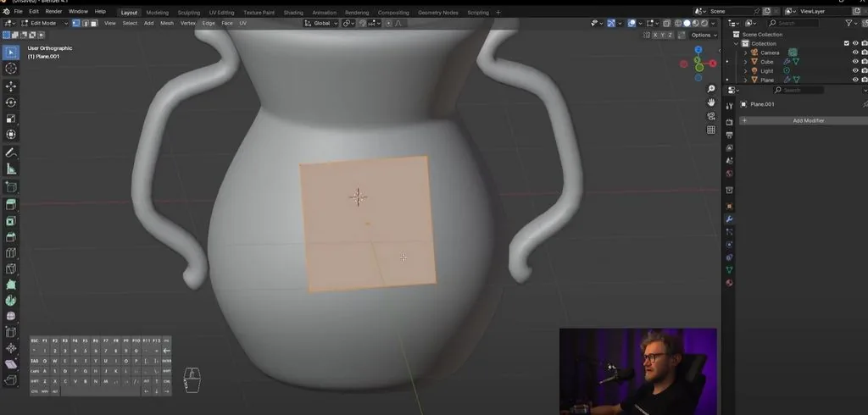This screenshot has width=868, height=415.
Task: Open the Object Data properties tab
Action: pyautogui.click(x=729, y=270)
